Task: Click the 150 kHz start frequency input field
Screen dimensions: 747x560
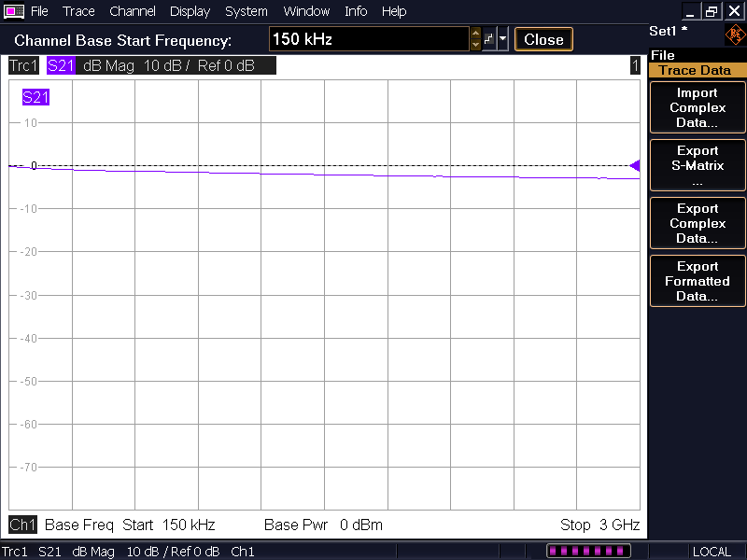Action: click(x=369, y=39)
